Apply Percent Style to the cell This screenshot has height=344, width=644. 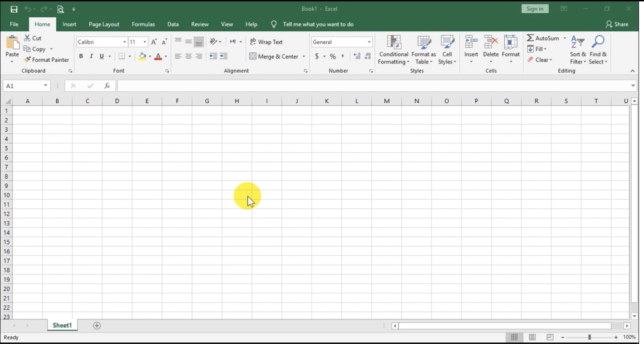[x=333, y=56]
